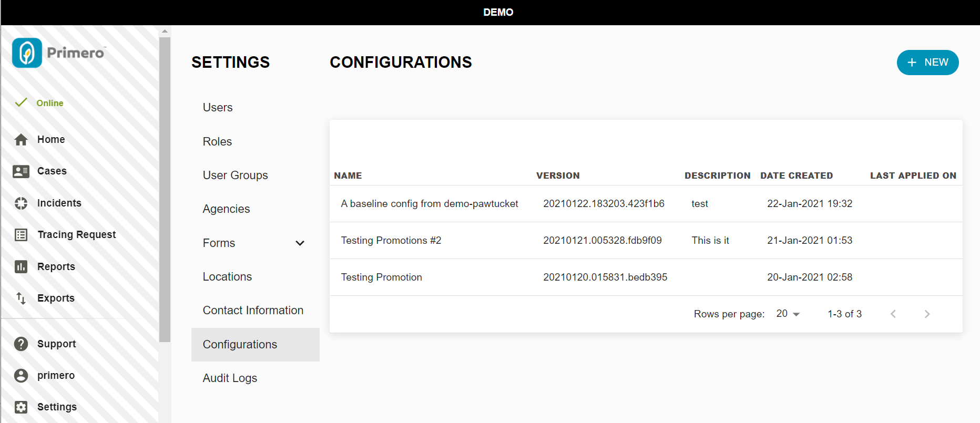
Task: Create a NEW configuration
Action: [x=927, y=63]
